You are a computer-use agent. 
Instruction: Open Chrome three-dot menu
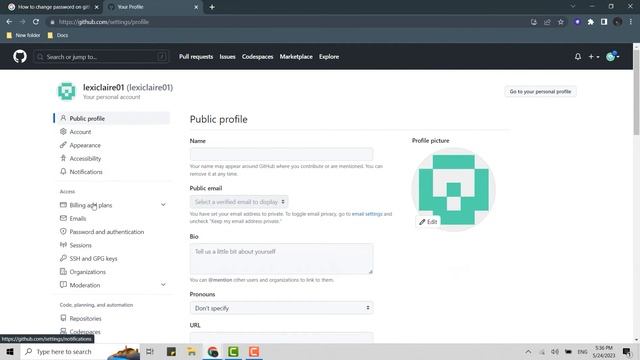[631, 22]
